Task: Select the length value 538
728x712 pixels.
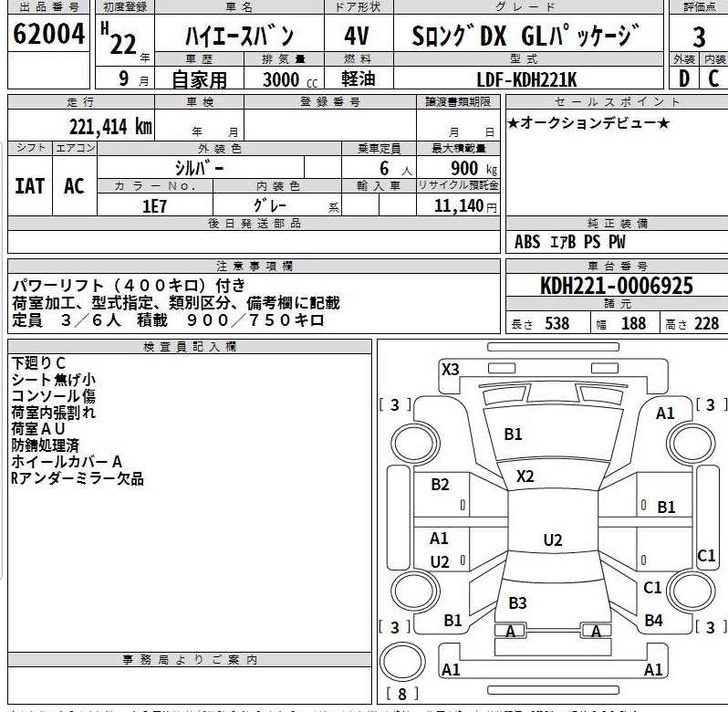Action: [556, 323]
